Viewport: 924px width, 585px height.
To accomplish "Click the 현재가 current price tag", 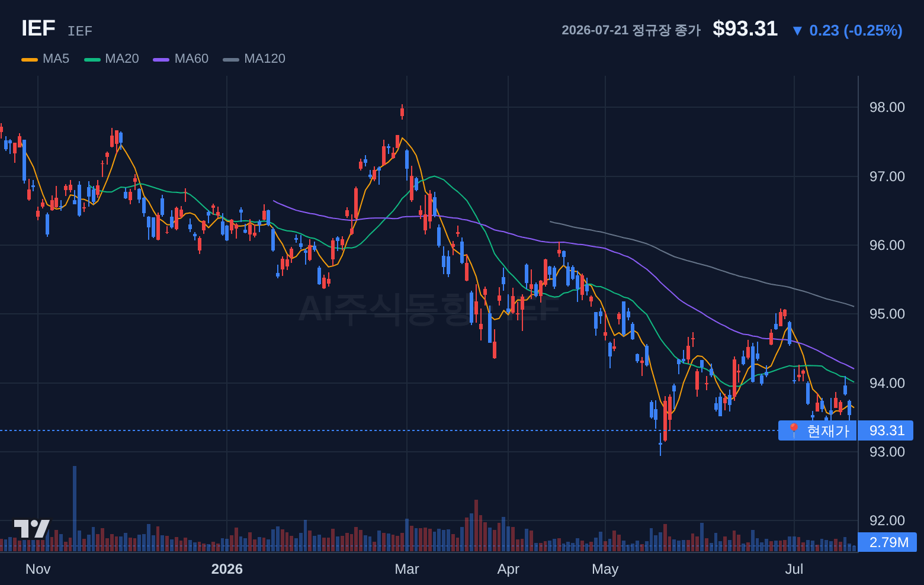I will point(817,430).
